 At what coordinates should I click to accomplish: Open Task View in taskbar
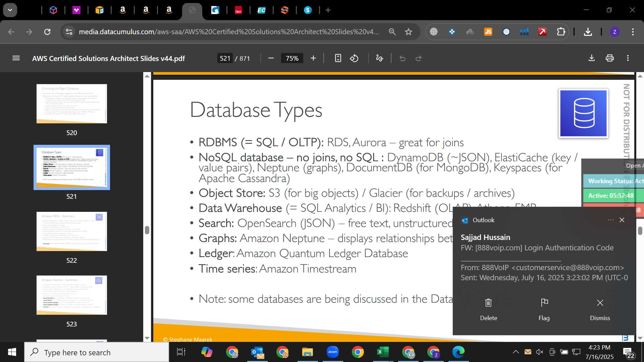(x=181, y=352)
